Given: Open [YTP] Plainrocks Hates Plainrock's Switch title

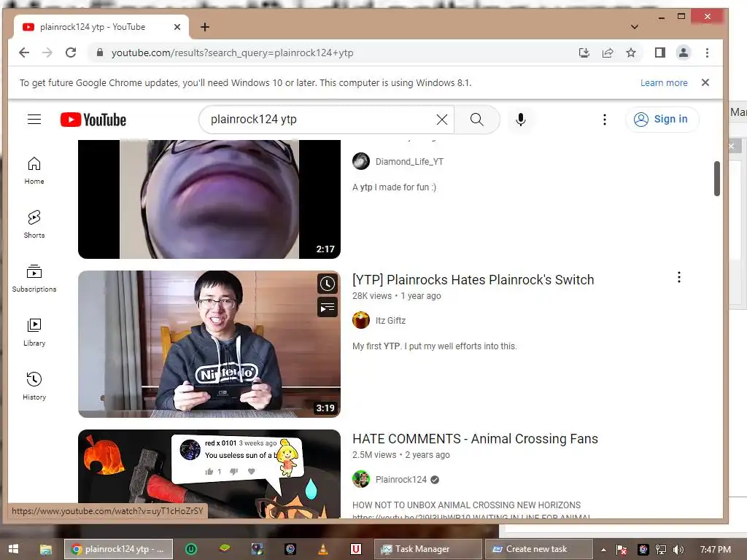Looking at the screenshot, I should (x=473, y=279).
